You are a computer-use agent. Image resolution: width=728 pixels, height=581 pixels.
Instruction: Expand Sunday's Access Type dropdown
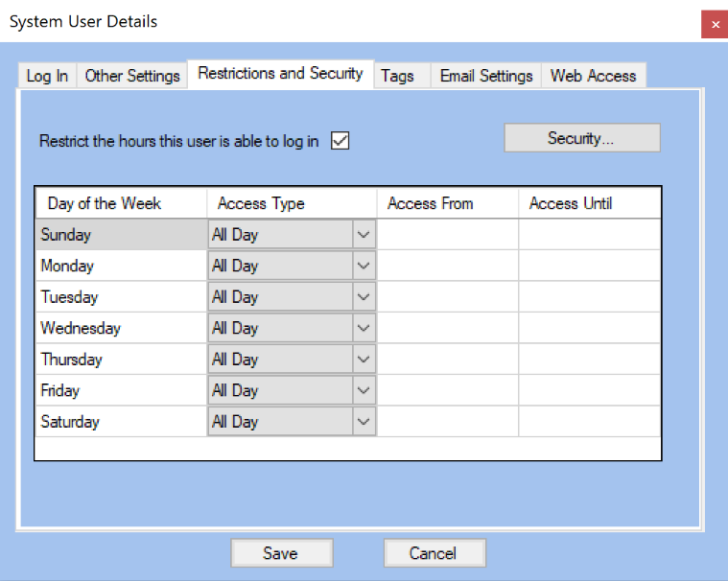click(364, 235)
